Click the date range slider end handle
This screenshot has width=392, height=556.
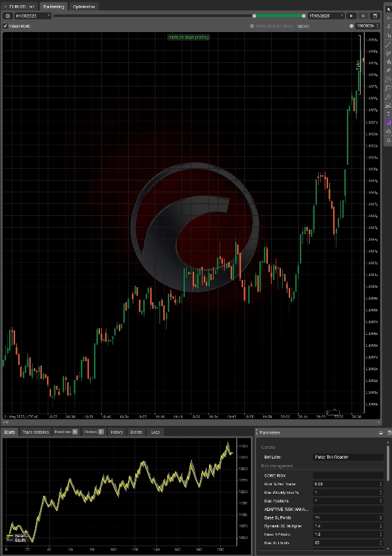coord(303,16)
